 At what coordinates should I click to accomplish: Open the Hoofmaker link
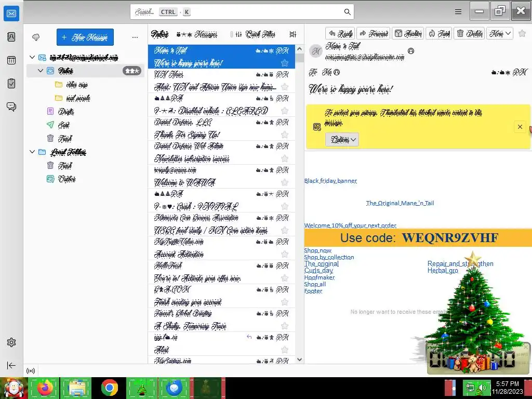click(x=320, y=277)
